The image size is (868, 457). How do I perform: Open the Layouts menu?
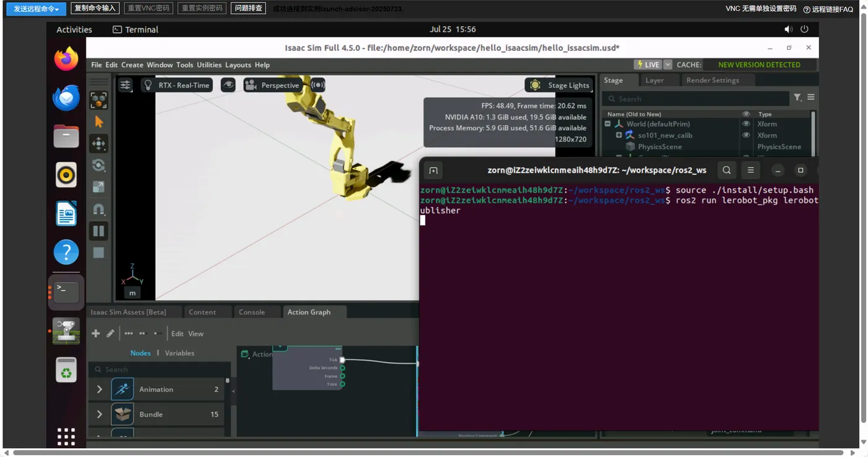pyautogui.click(x=238, y=64)
